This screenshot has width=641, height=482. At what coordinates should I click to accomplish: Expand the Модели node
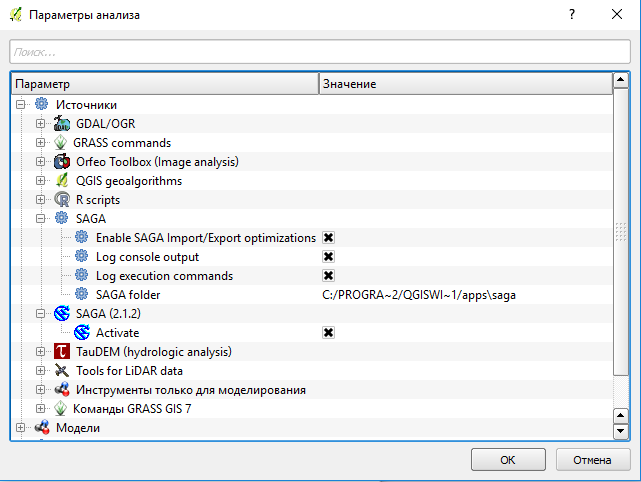[20, 427]
